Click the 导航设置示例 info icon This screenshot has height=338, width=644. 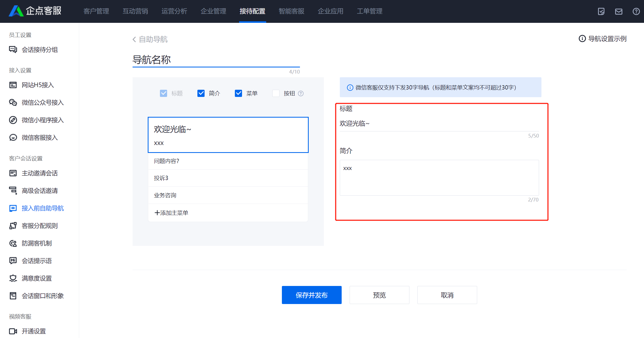582,39
